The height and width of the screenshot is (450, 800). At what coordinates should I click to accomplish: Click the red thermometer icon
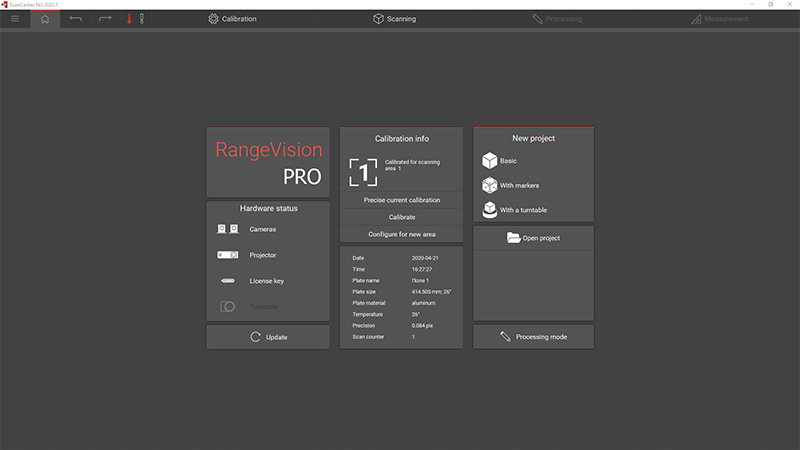[129, 19]
